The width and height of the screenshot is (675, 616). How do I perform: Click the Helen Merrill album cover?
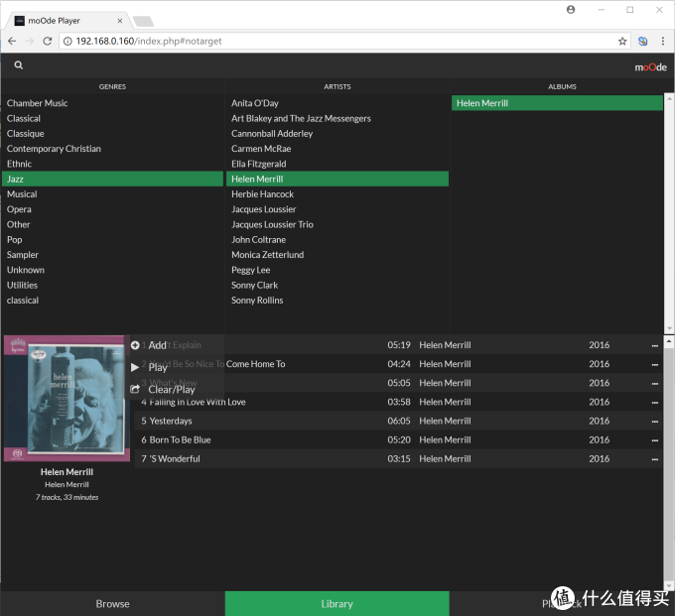click(67, 399)
